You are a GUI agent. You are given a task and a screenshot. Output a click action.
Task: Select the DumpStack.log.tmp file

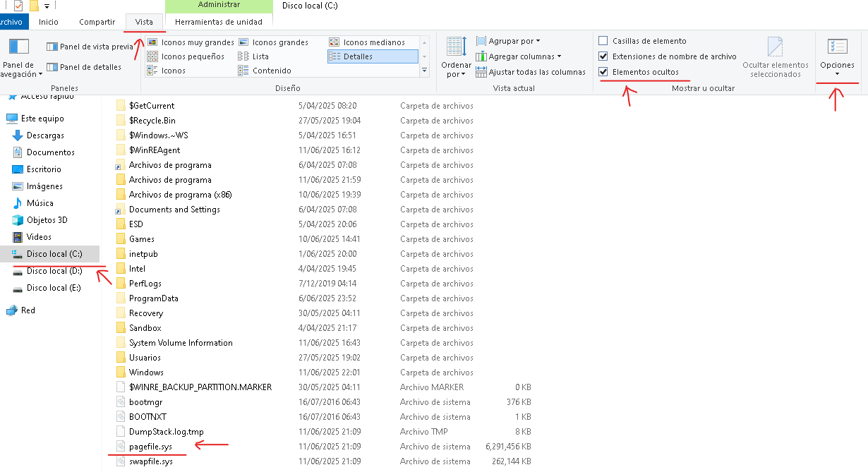tap(167, 432)
